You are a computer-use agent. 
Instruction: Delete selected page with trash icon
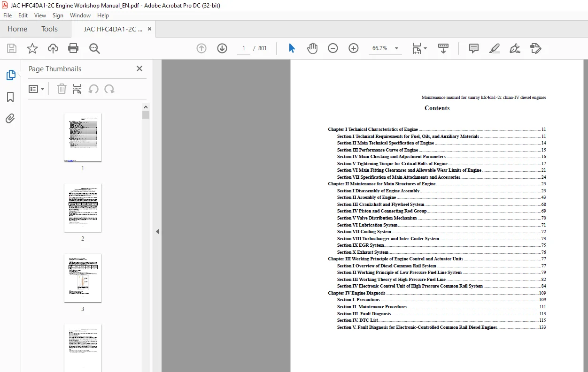(x=62, y=89)
